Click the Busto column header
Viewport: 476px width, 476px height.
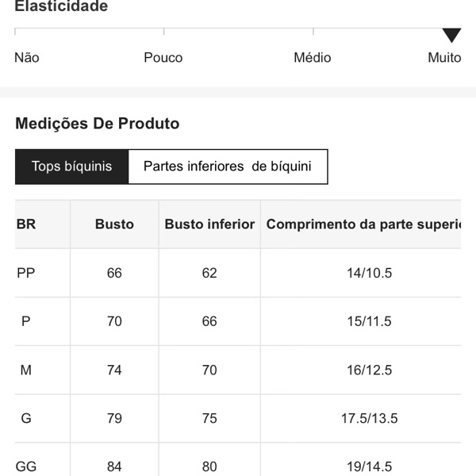(114, 225)
